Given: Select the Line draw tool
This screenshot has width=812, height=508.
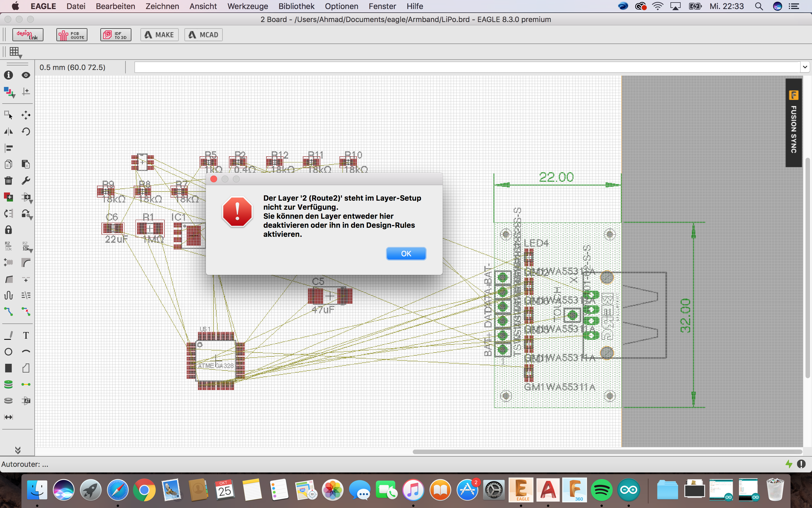Looking at the screenshot, I should [8, 335].
